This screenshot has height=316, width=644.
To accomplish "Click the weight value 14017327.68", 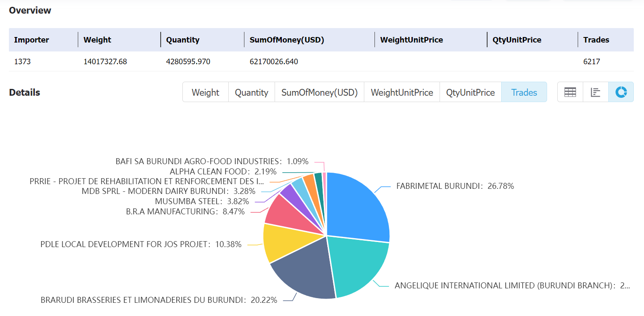I will point(105,62).
